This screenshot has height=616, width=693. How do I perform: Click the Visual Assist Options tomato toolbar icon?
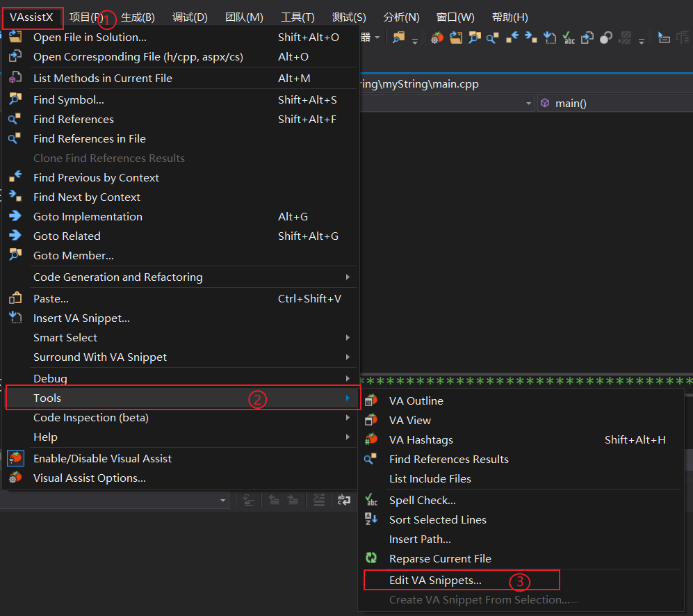437,38
